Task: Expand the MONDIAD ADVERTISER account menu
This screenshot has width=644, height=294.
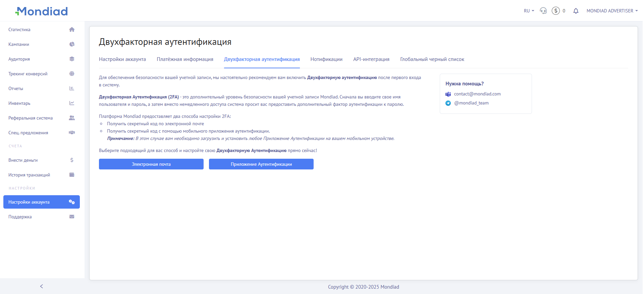Action: click(612, 11)
